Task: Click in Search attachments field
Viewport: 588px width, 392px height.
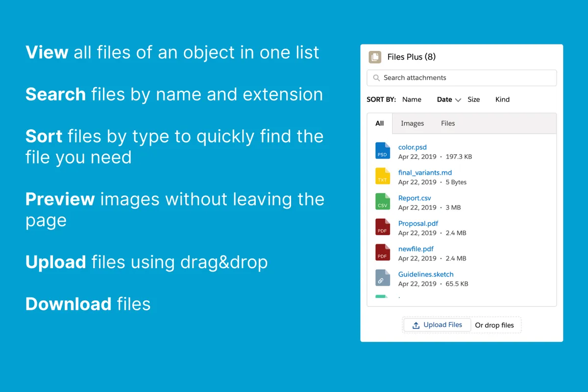Action: pyautogui.click(x=462, y=78)
